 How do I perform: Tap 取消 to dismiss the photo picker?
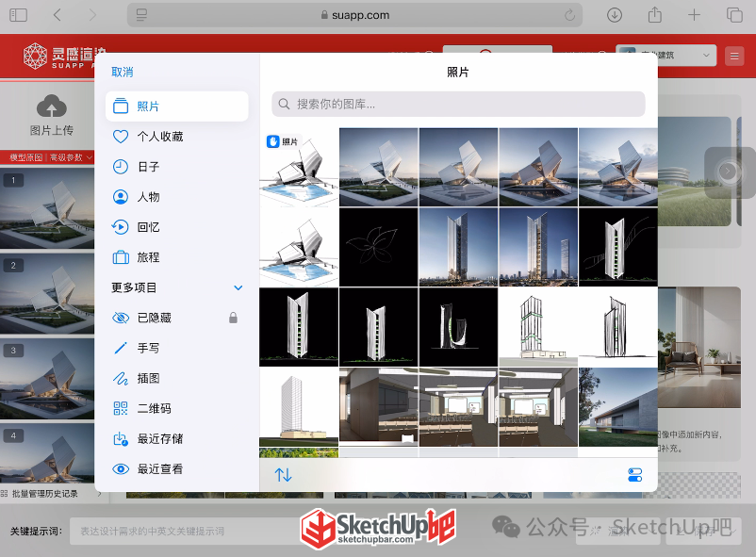pos(123,73)
